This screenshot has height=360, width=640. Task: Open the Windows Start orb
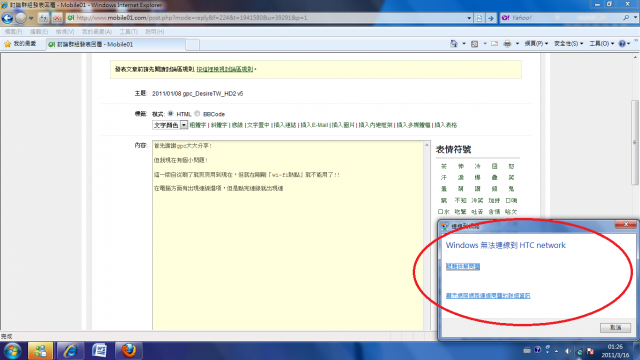[x=12, y=351]
